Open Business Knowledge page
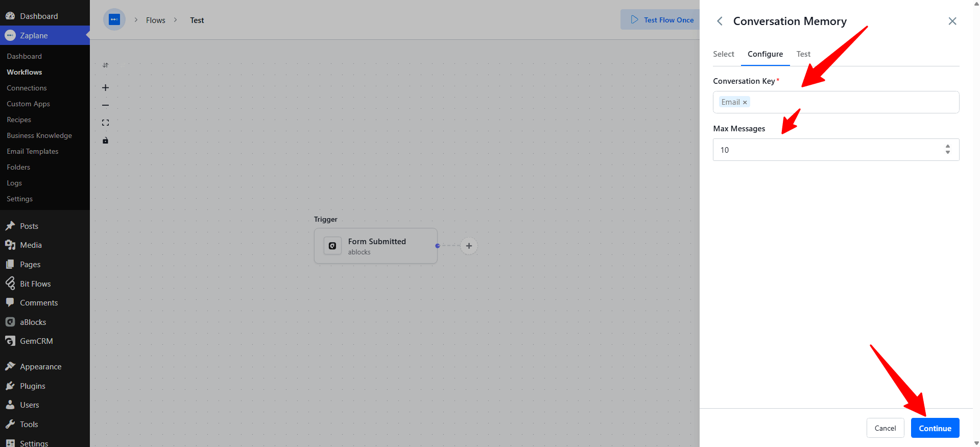 coord(39,135)
